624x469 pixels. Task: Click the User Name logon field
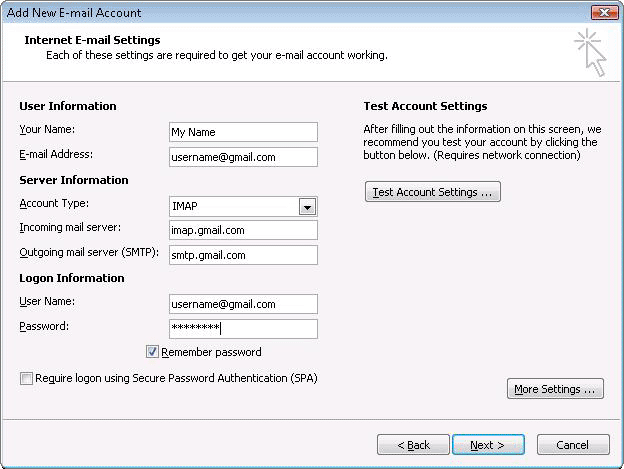[x=243, y=304]
